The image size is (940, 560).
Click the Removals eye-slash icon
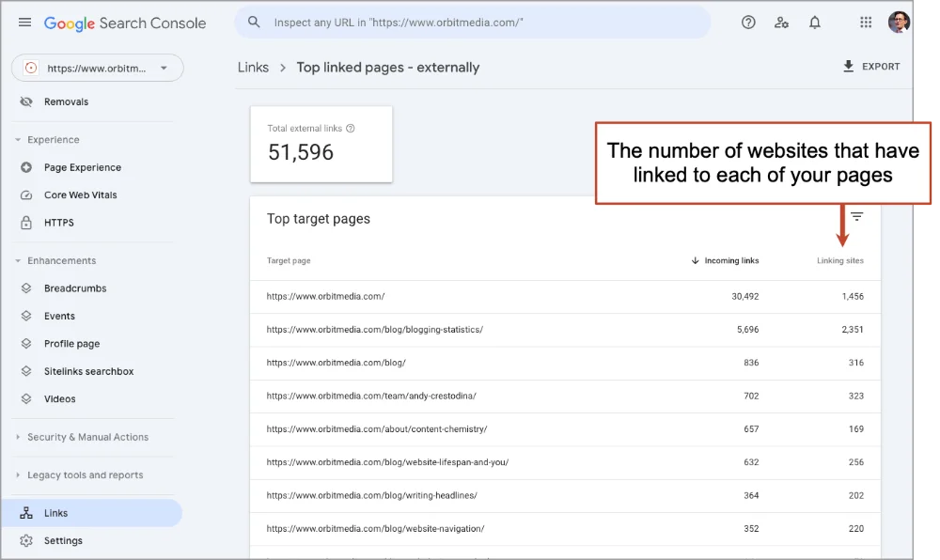(26, 101)
